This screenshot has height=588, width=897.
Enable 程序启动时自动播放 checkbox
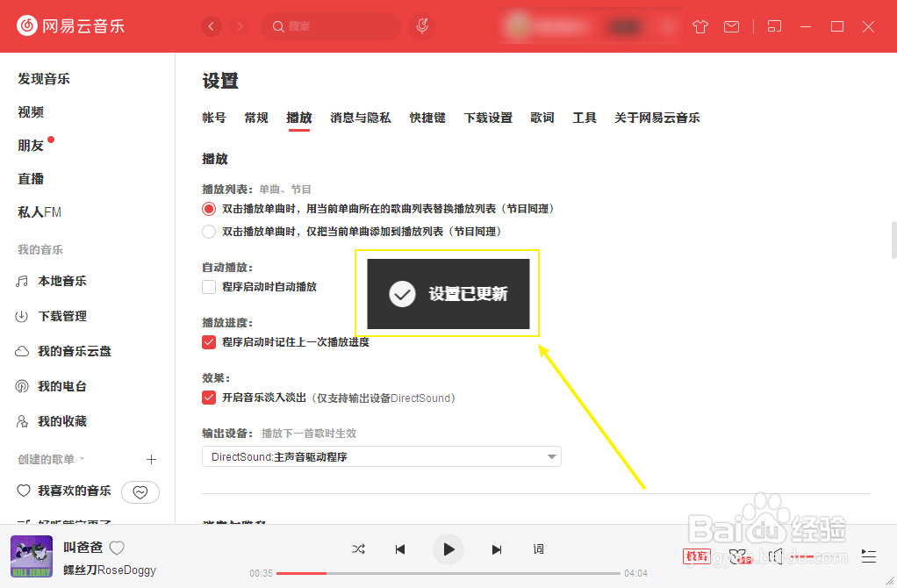pos(209,287)
